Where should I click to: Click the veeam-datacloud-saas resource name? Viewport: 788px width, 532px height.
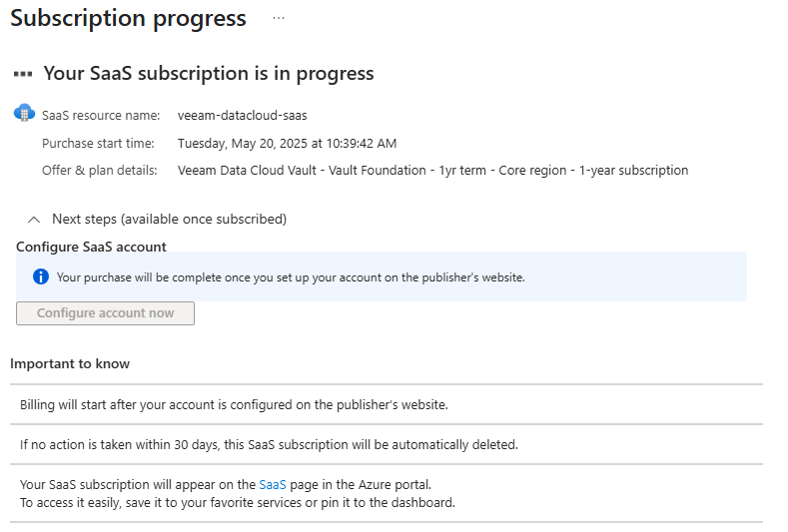[x=243, y=116]
